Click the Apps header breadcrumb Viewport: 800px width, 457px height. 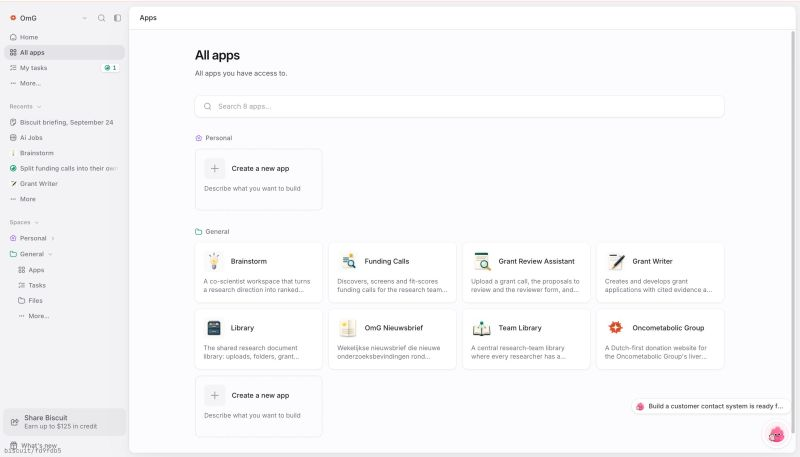(148, 18)
